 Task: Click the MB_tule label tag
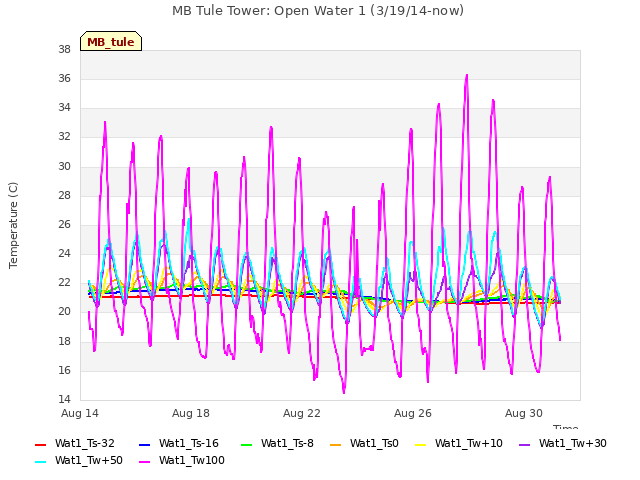point(111,41)
